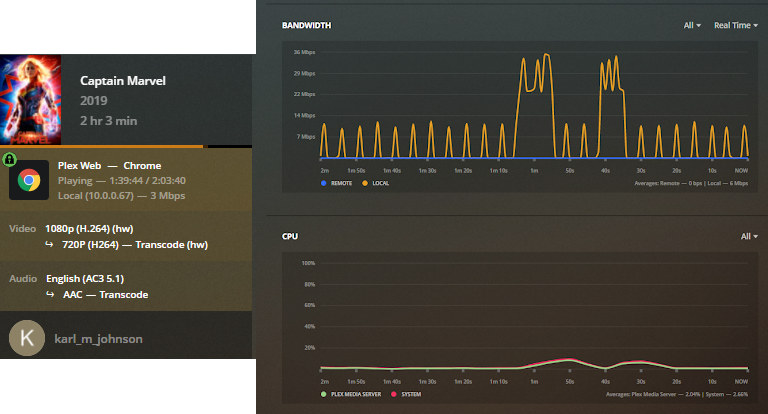Screen dimensions: 768x414
Task: Click the NOW label under bandwidth graph
Action: point(741,170)
